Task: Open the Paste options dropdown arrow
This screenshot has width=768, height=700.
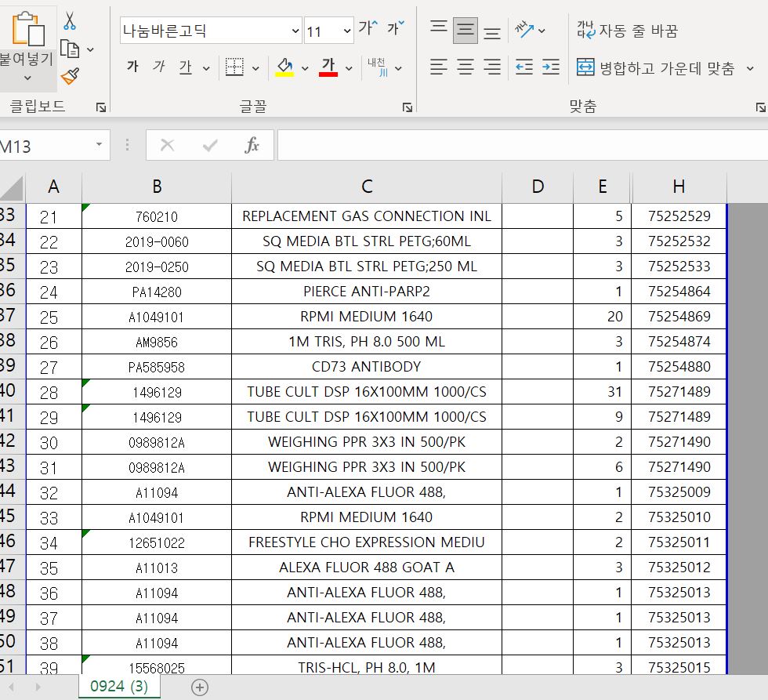Action: (x=27, y=78)
